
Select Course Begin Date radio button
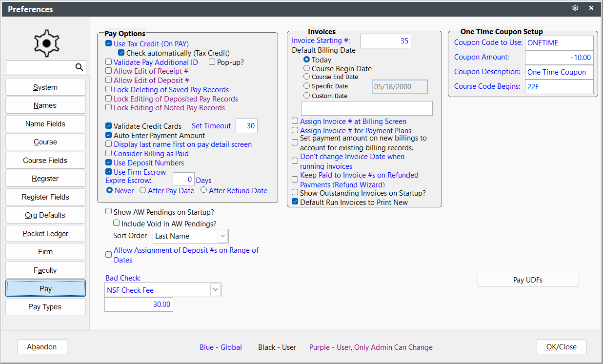(x=306, y=68)
